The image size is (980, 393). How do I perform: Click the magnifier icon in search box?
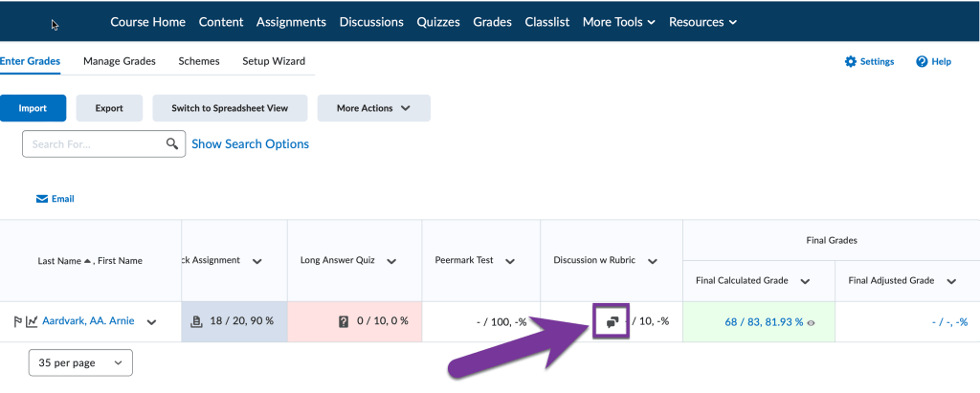click(x=172, y=143)
